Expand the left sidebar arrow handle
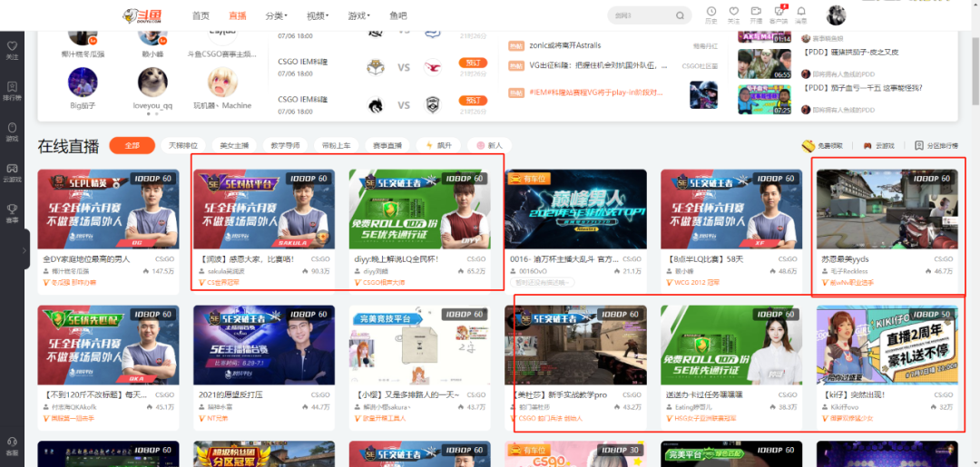Viewport: 980px width, 467px height. point(24,249)
